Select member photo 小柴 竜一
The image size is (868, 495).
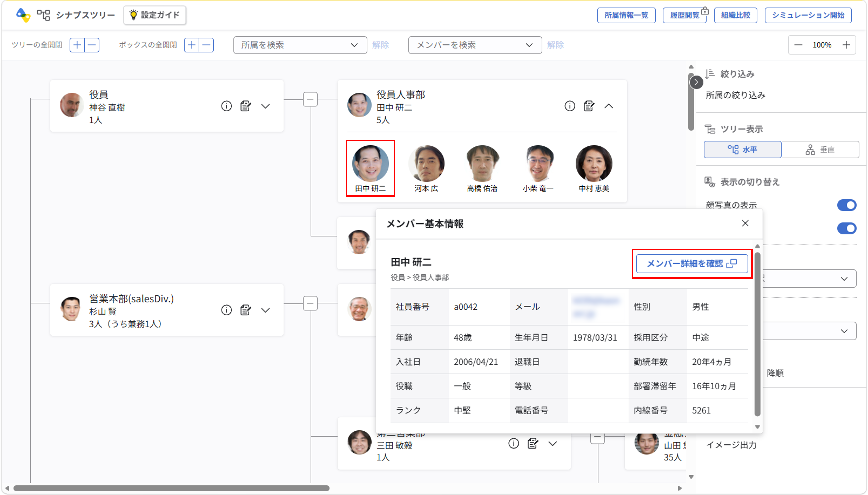click(538, 164)
